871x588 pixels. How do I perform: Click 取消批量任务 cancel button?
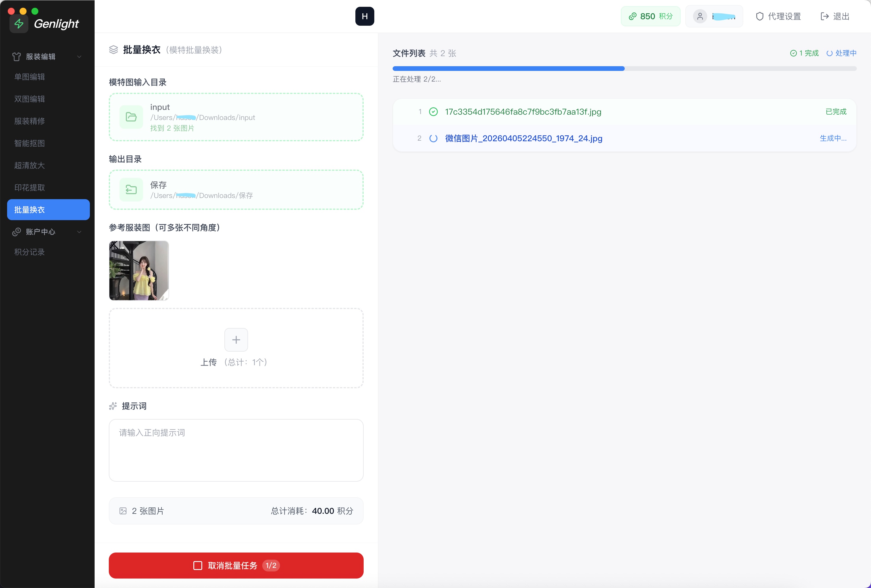point(236,566)
